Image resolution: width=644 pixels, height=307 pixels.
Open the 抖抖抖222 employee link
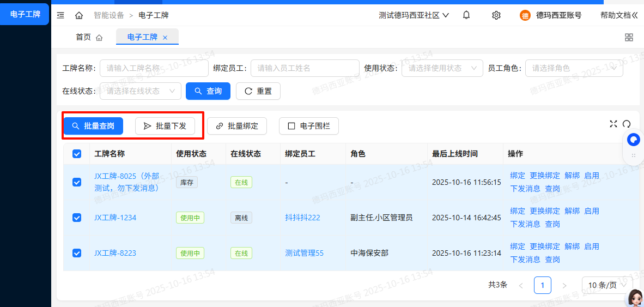coord(302,218)
